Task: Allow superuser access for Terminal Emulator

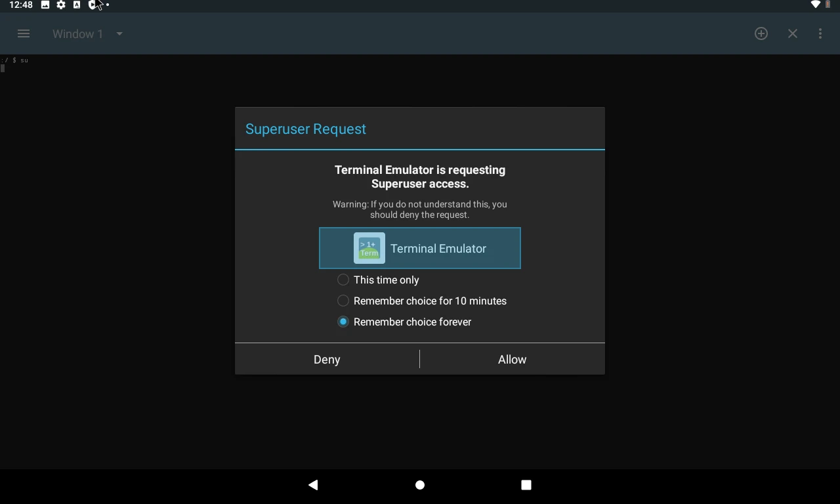Action: tap(512, 359)
